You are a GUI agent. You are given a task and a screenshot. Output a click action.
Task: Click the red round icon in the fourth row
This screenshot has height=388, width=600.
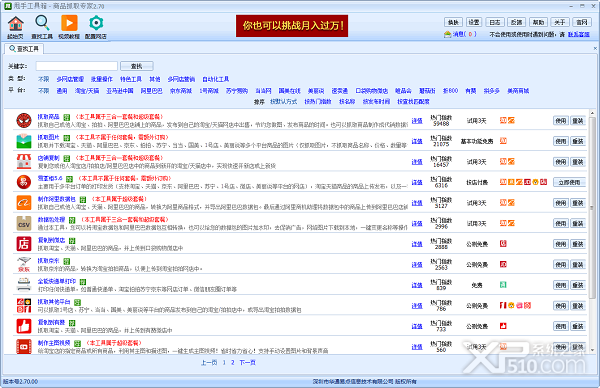(x=24, y=182)
